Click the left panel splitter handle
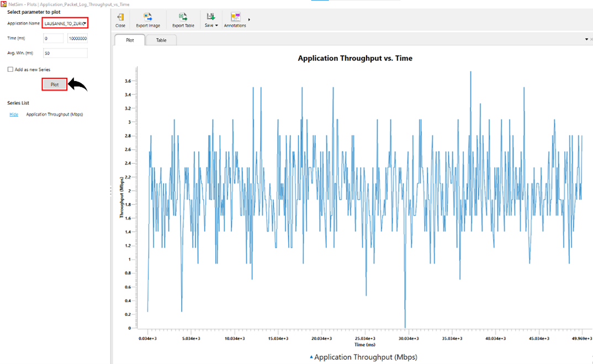Screen dimensions: 593x364 110,190
